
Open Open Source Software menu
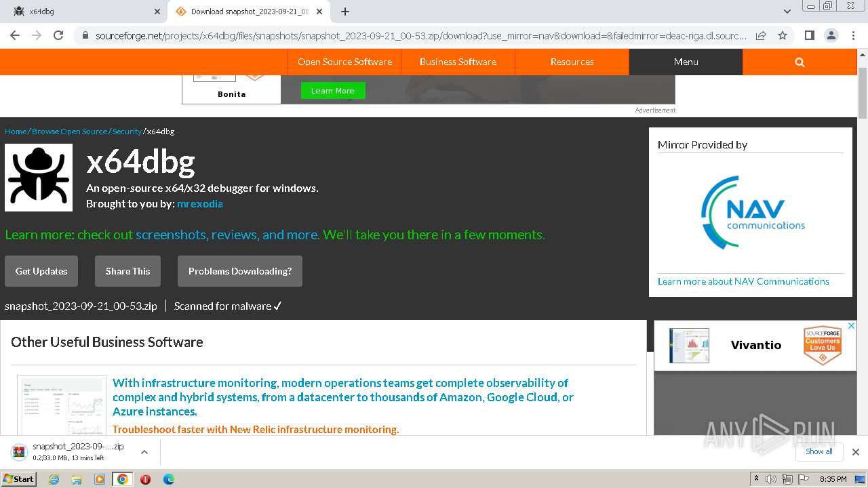(x=344, y=62)
